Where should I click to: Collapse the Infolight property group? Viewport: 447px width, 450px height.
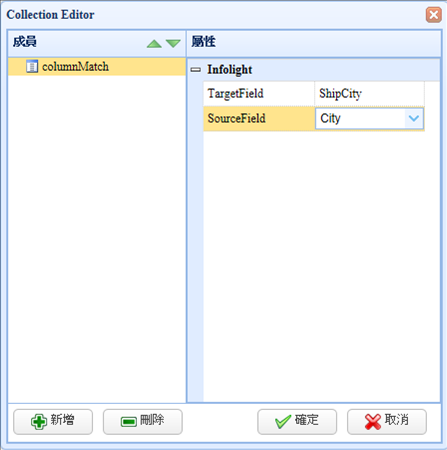[196, 70]
